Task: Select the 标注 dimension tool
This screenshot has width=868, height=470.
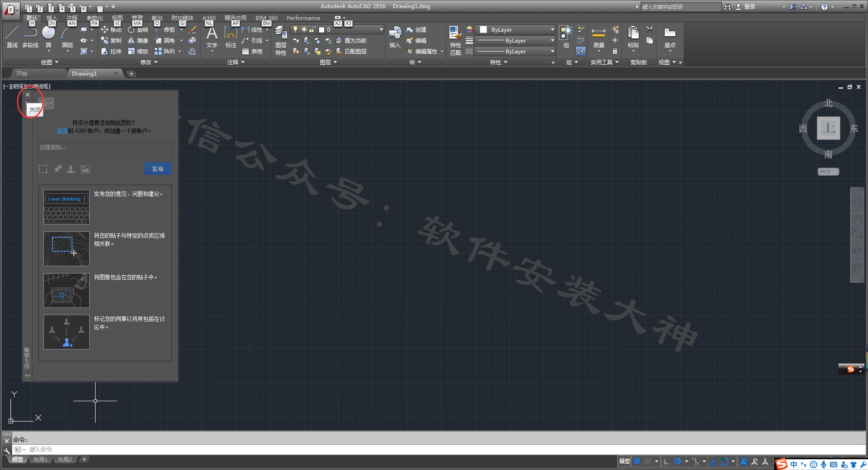Action: tap(231, 36)
